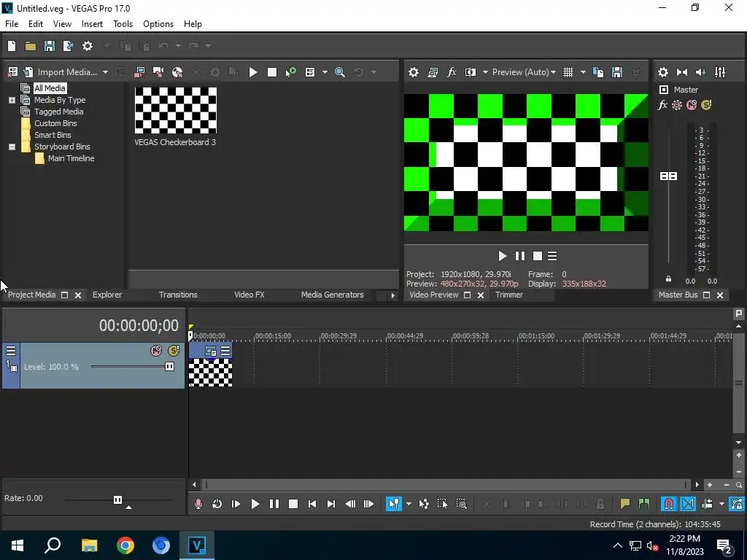Click Downmix Output icon in Master Bus
Screen dimensions: 747x560
coord(682,72)
